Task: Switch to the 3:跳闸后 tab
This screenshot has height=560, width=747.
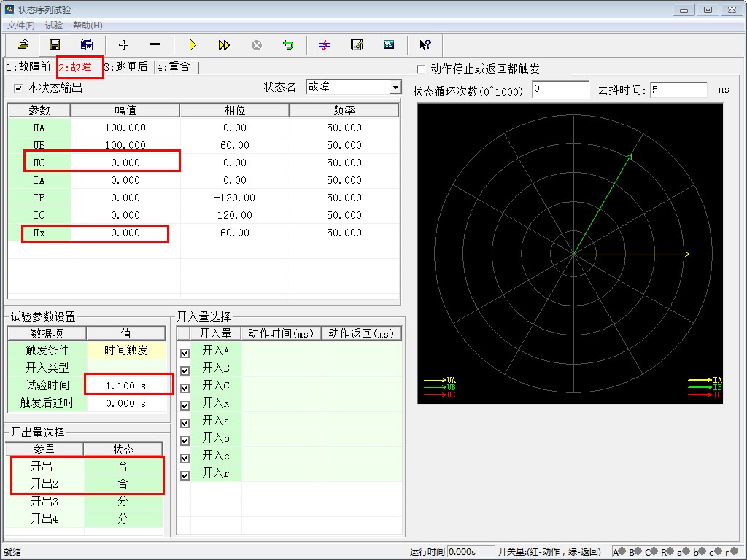Action: 126,67
